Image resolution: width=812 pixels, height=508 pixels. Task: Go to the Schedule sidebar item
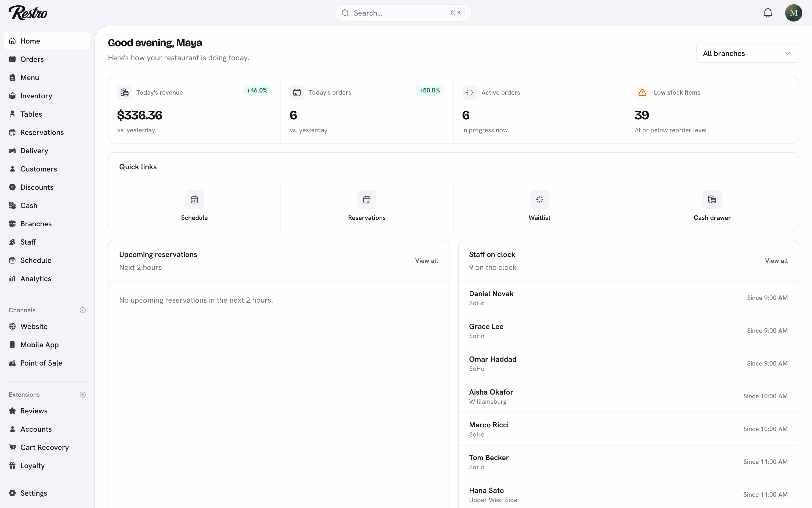[47, 260]
